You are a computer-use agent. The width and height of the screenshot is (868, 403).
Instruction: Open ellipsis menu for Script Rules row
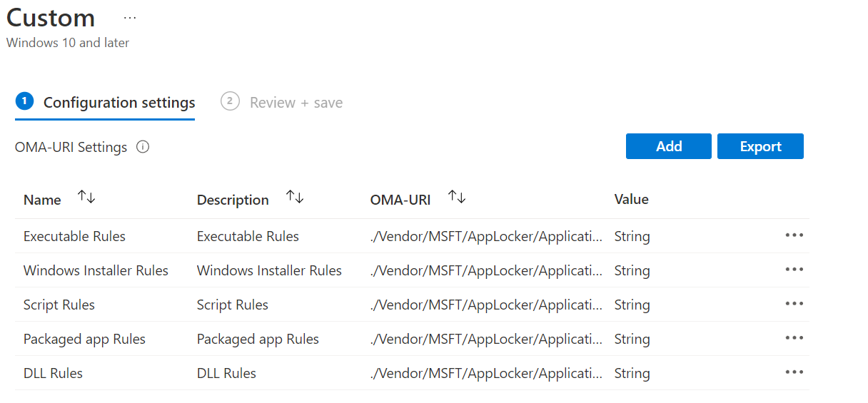794,305
